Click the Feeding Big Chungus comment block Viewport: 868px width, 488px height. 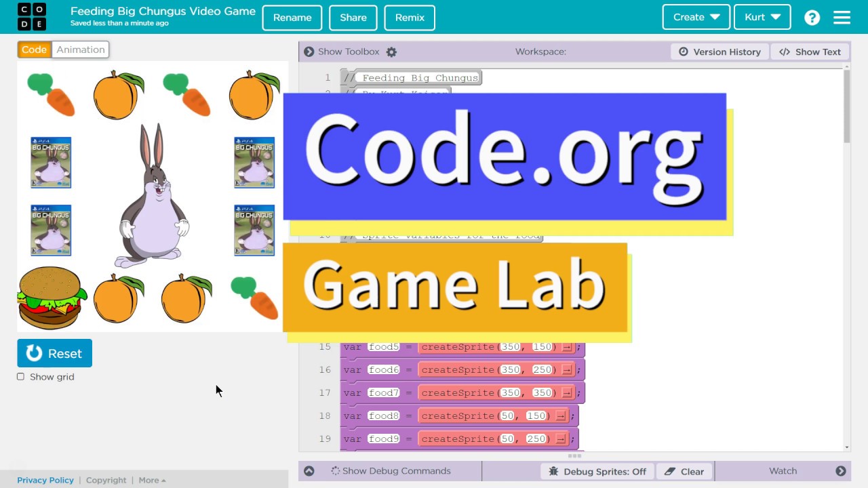pos(412,78)
